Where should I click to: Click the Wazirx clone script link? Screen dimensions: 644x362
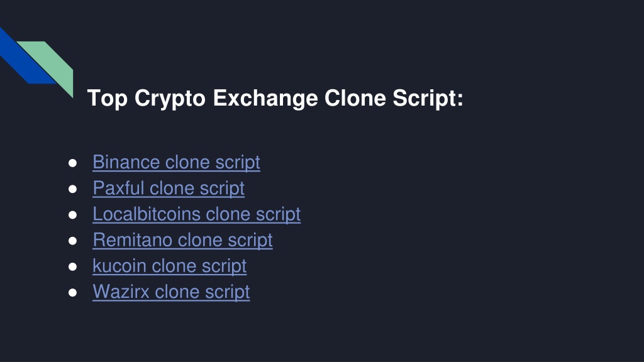(x=171, y=292)
